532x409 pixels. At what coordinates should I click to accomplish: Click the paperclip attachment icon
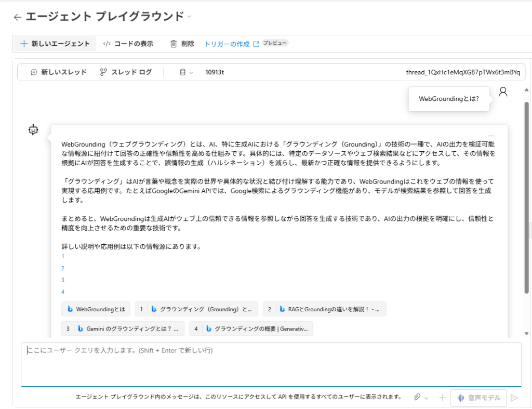point(417,398)
